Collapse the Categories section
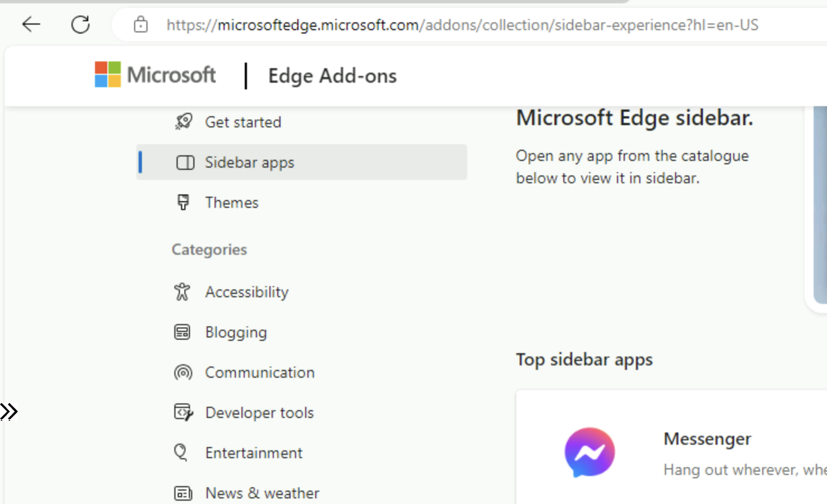 (209, 249)
